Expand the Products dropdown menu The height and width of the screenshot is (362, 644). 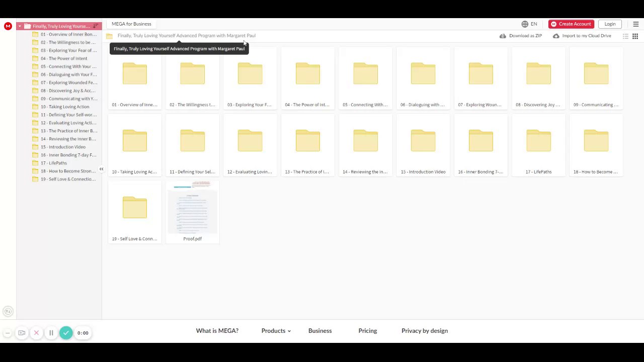[276, 331]
